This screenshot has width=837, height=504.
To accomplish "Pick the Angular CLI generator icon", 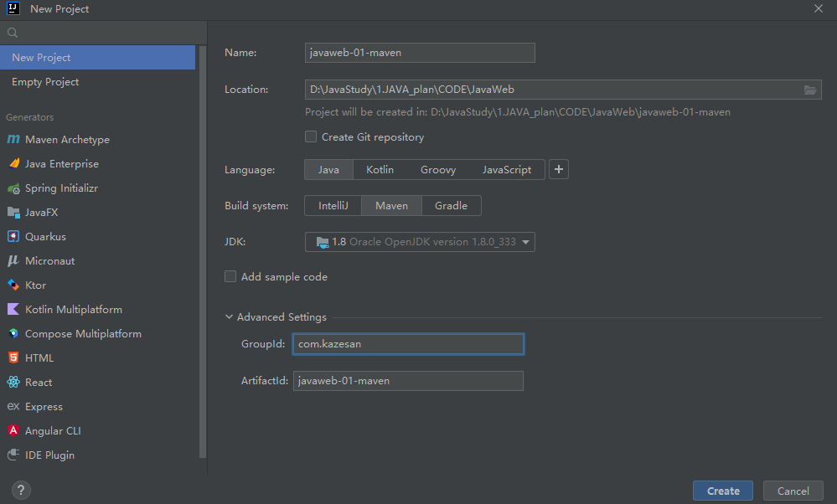I will point(13,431).
